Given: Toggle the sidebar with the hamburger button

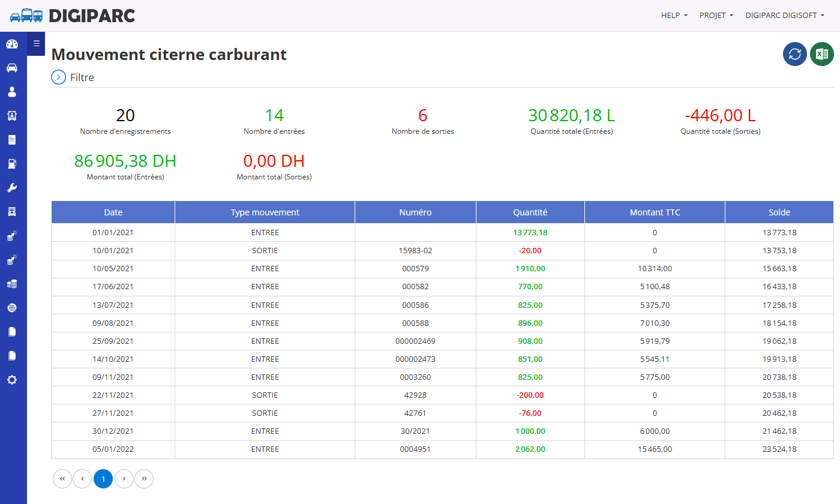Looking at the screenshot, I should click(x=36, y=43).
